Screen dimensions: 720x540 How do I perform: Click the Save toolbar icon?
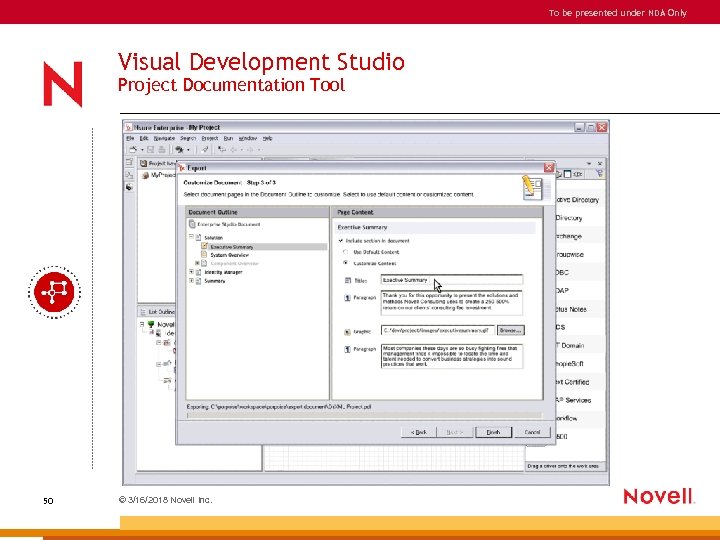click(151, 149)
